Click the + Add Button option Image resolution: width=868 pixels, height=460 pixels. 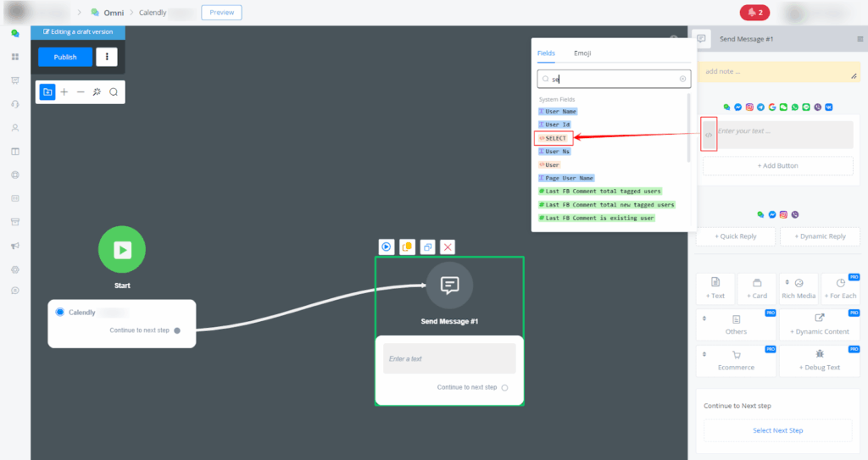(777, 166)
